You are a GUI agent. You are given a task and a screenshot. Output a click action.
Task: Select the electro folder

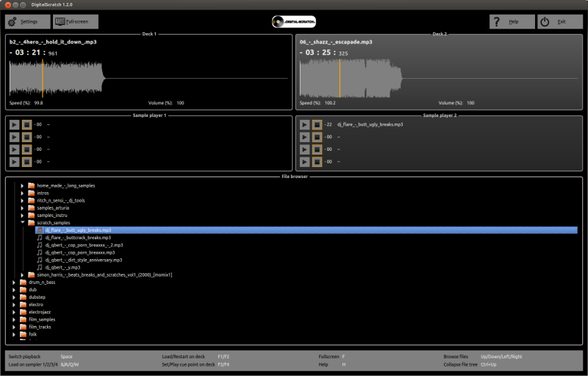coord(36,305)
